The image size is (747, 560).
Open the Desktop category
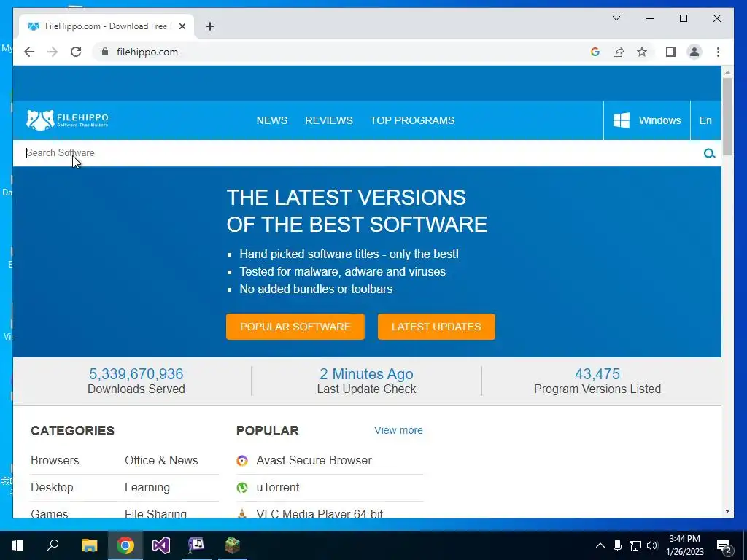[x=52, y=488]
